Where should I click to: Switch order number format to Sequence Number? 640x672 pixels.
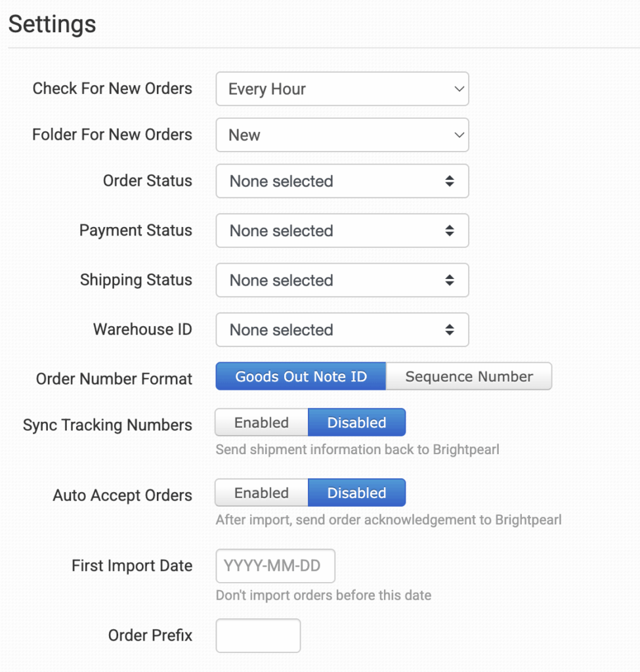[469, 377]
